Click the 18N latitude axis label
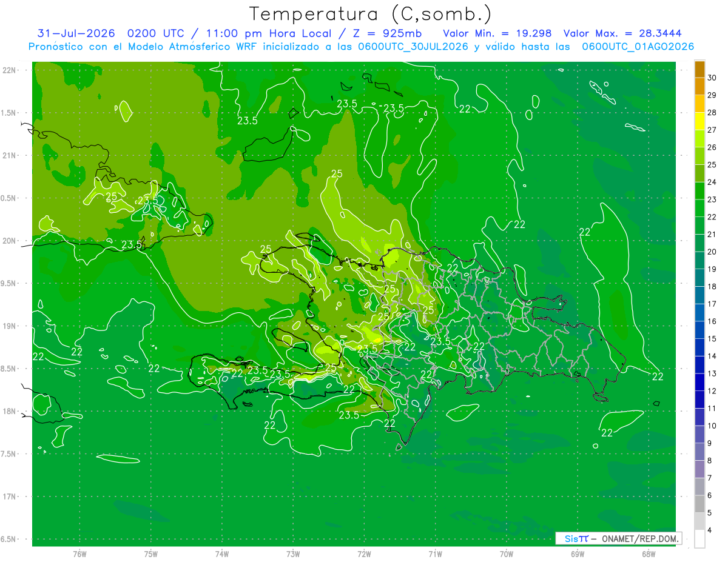728x562 pixels. [10, 412]
